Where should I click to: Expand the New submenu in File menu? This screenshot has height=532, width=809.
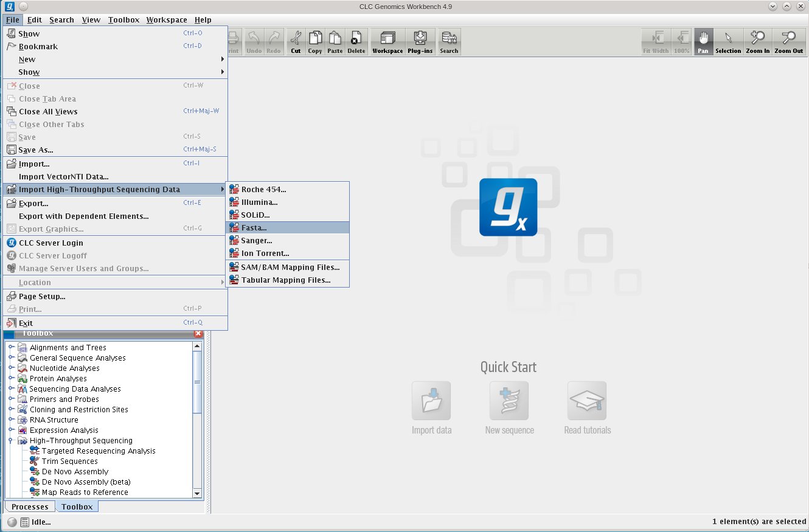pos(116,59)
